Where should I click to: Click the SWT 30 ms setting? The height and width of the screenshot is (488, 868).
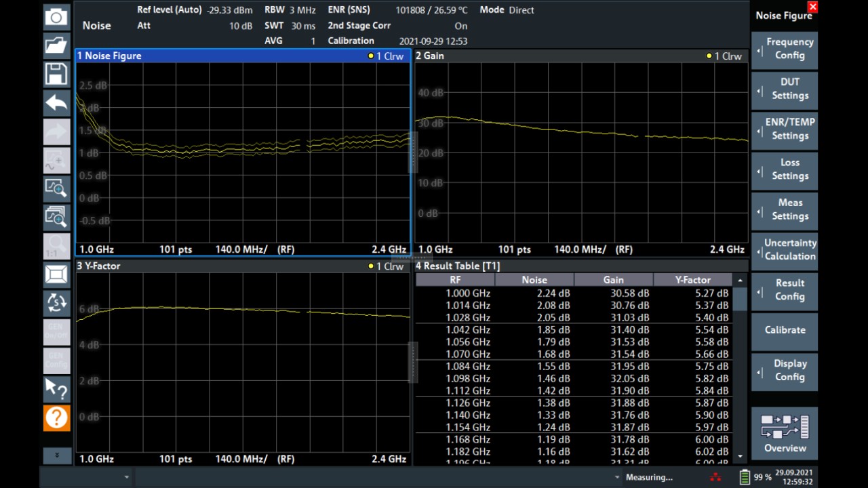pyautogui.click(x=290, y=26)
